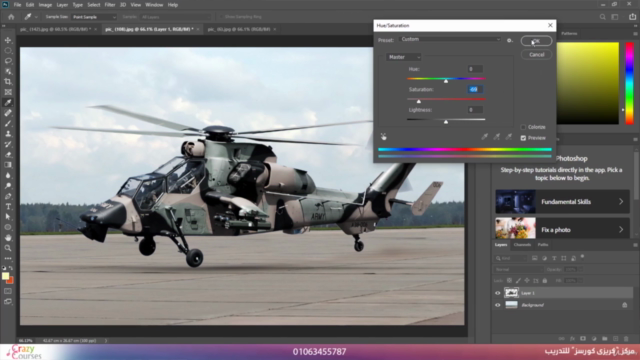Open the Filter menu

109,5
